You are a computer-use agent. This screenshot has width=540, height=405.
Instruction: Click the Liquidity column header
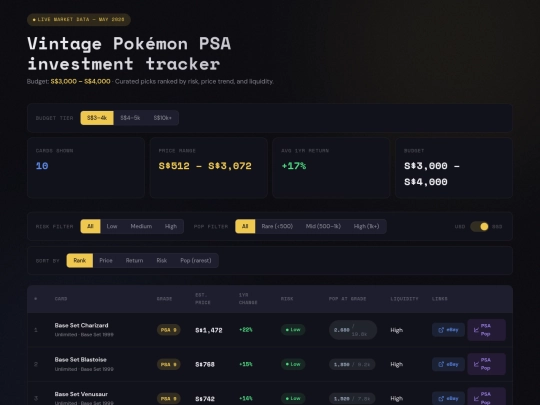(404, 299)
